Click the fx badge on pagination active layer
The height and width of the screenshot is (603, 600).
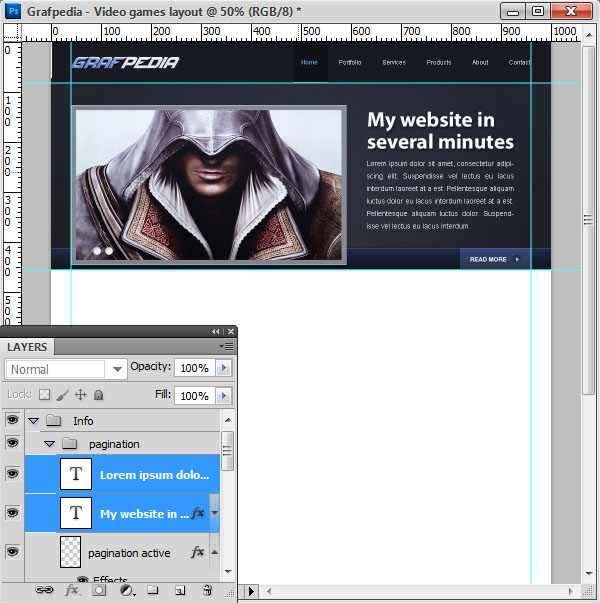(197, 552)
